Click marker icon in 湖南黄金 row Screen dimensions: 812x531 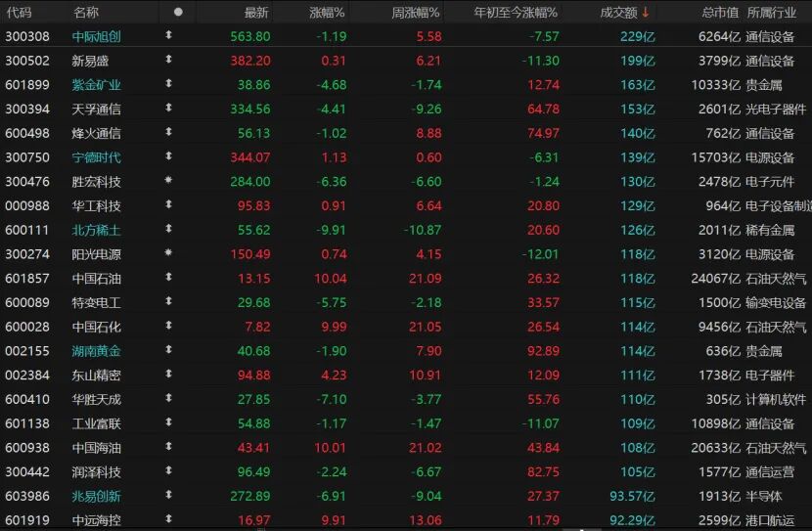(168, 349)
